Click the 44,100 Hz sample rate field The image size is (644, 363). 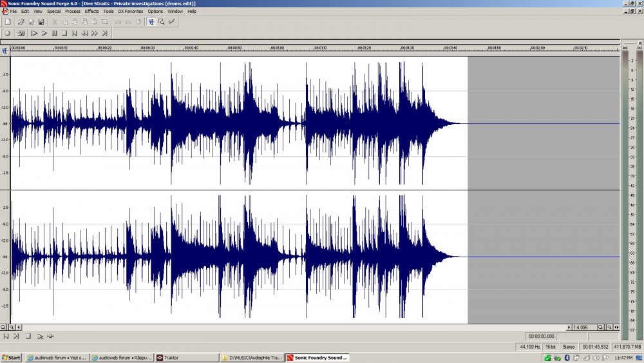coord(530,346)
